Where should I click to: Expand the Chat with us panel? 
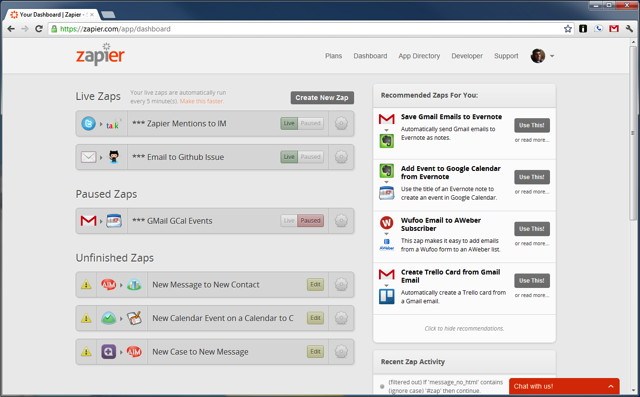564,386
